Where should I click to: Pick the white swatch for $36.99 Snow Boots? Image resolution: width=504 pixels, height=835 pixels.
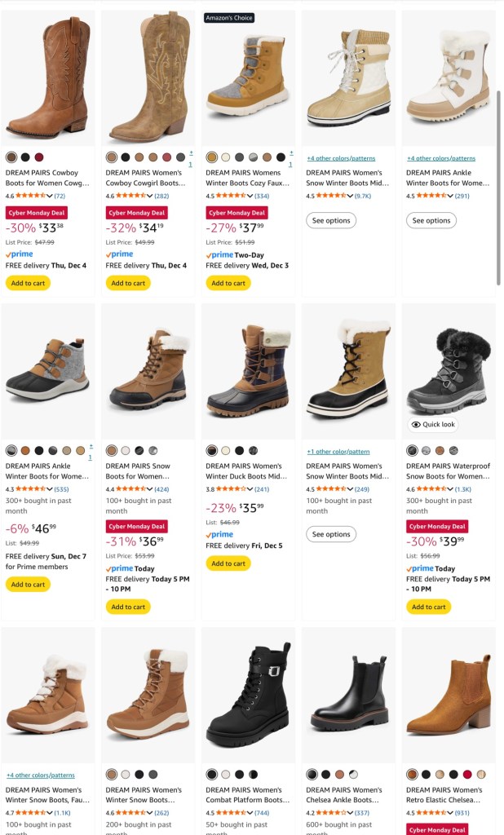pos(126,450)
